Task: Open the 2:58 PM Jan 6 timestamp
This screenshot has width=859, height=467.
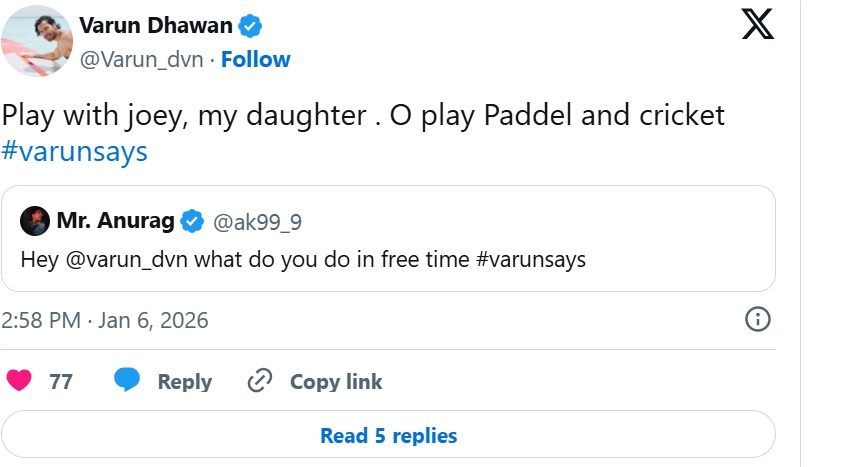Action: click(105, 321)
